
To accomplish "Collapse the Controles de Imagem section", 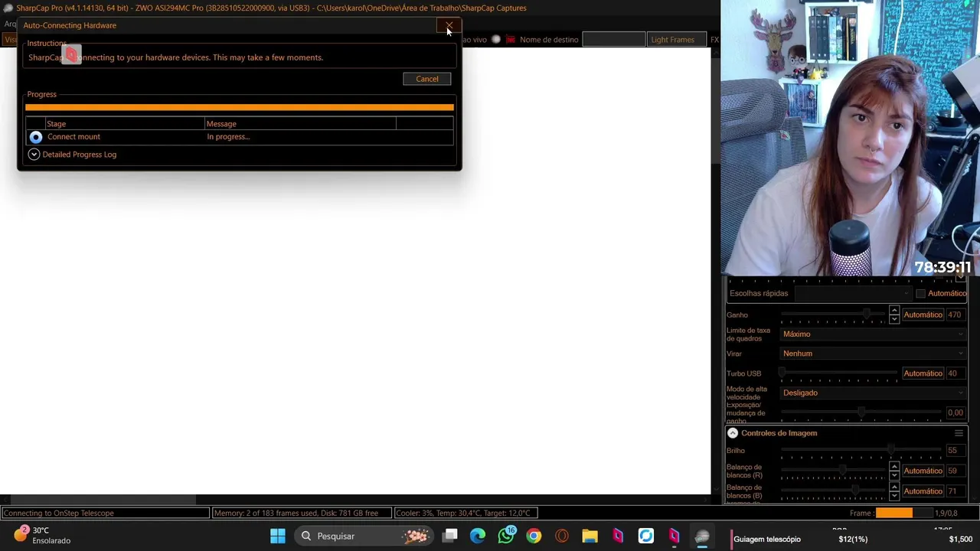I will (x=733, y=433).
